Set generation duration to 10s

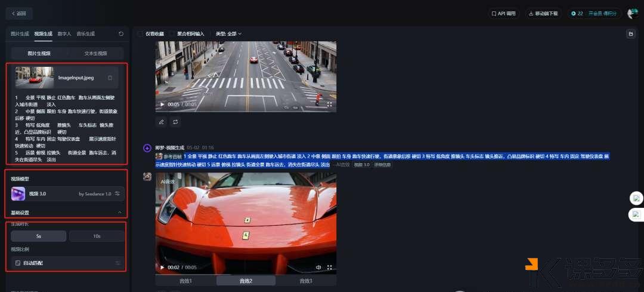click(x=97, y=236)
